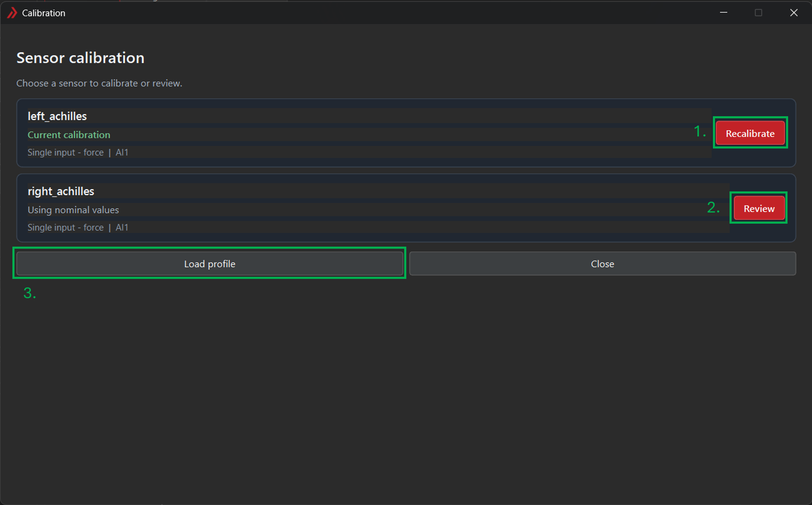The width and height of the screenshot is (812, 505).
Task: Select the right_achilles sensor name
Action: [61, 191]
